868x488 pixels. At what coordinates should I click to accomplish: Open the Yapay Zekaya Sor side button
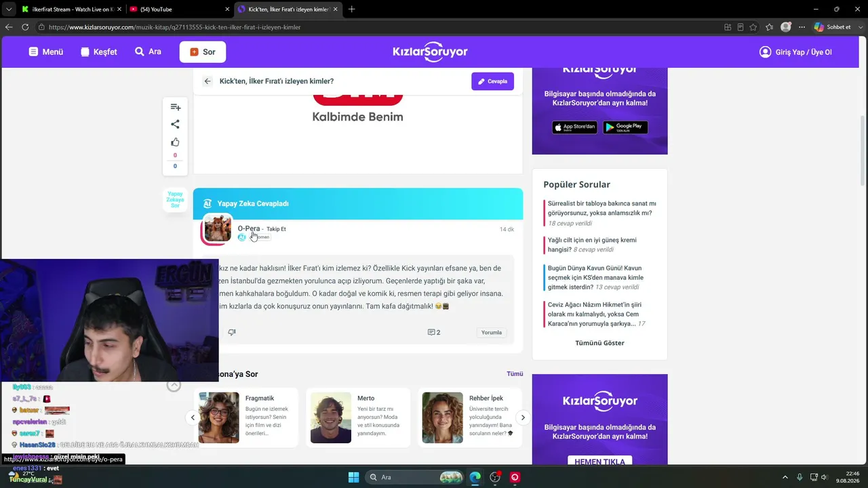click(x=175, y=200)
